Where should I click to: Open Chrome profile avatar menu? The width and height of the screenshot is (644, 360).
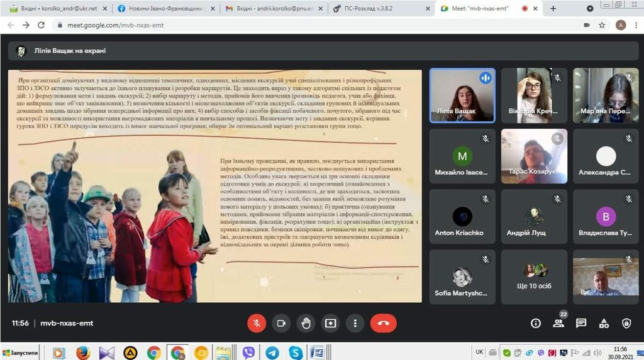pos(621,25)
